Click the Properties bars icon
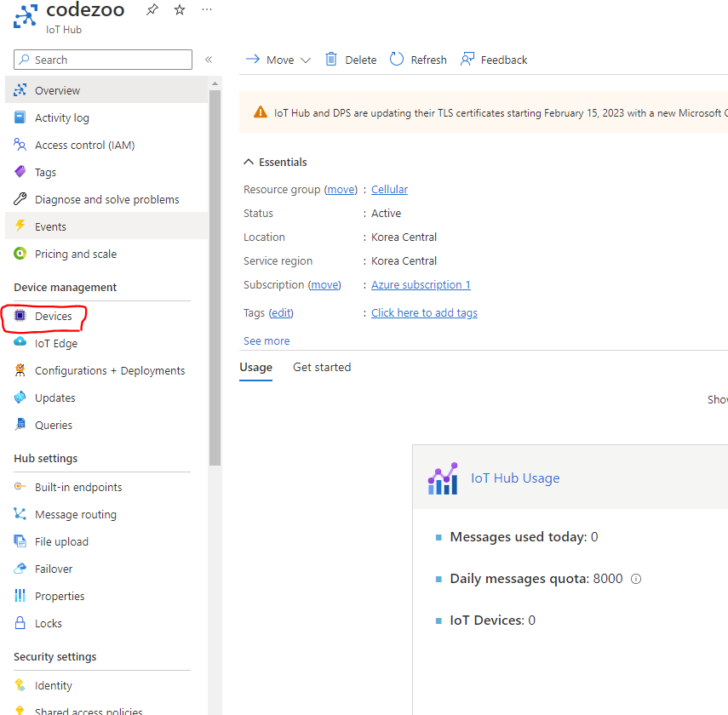 click(x=20, y=595)
